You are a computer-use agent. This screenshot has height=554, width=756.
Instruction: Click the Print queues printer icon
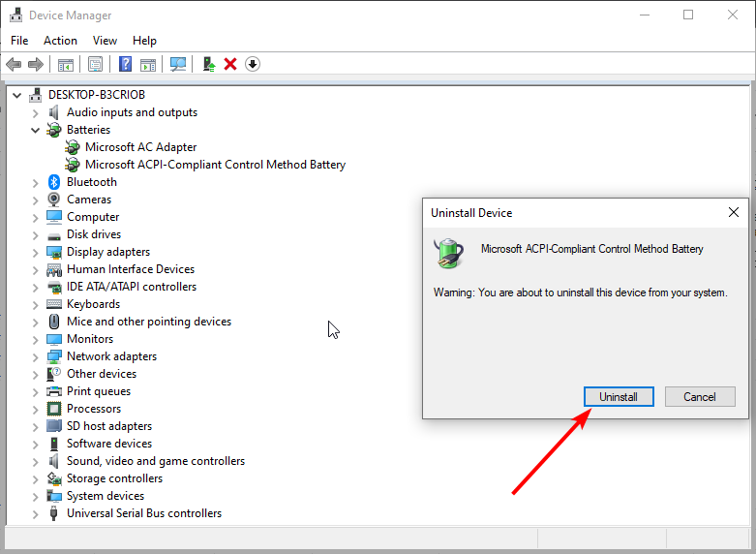pyautogui.click(x=54, y=391)
